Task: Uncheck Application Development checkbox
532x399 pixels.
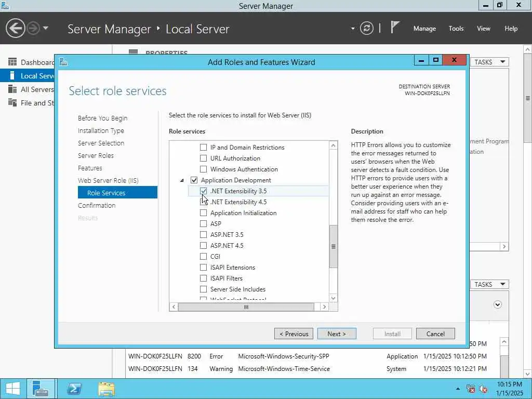Action: [x=194, y=180]
